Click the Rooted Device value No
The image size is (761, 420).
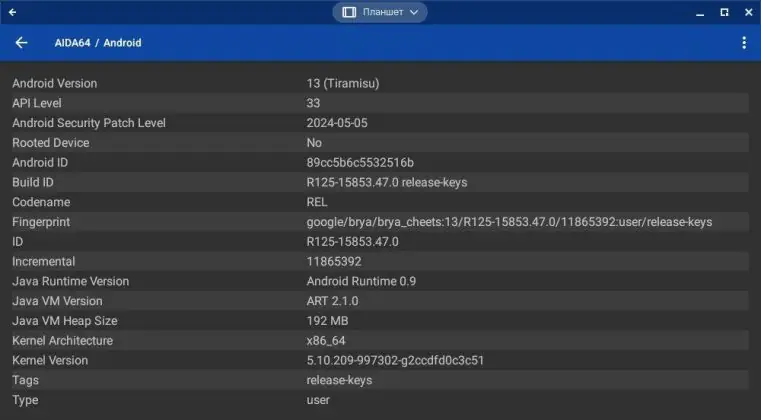314,143
